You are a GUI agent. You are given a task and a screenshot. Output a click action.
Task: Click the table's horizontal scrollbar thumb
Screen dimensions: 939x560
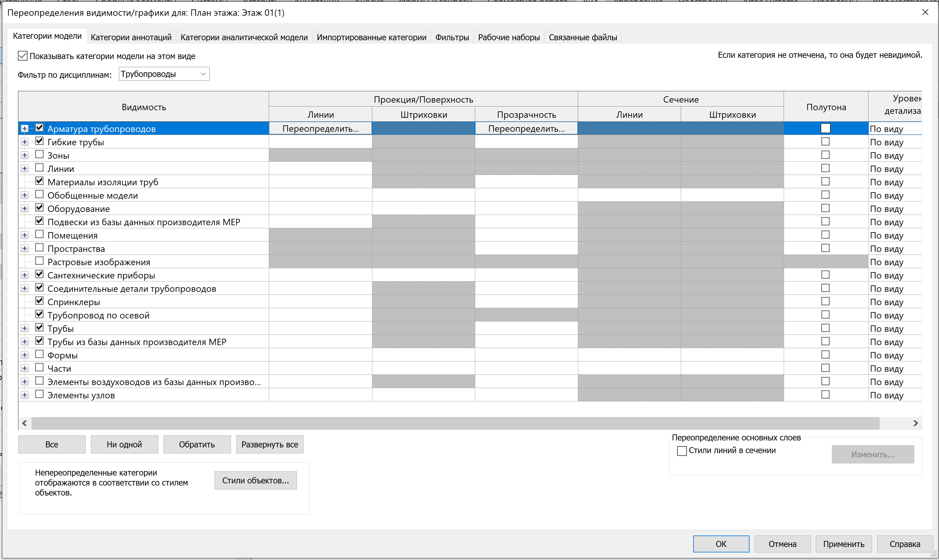[455, 423]
